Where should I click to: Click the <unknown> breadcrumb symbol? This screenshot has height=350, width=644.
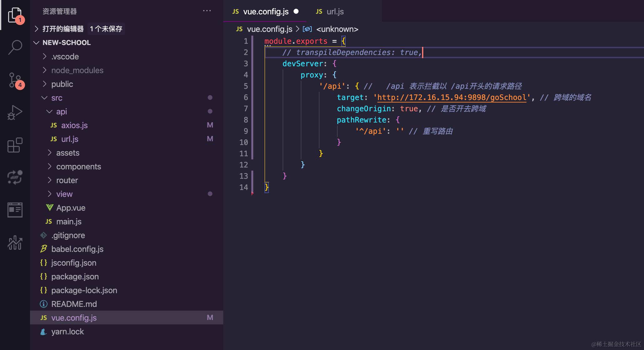(x=337, y=29)
